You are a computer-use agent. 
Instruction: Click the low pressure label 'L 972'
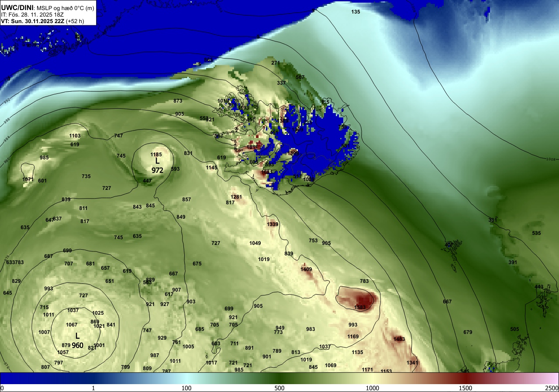coord(157,165)
